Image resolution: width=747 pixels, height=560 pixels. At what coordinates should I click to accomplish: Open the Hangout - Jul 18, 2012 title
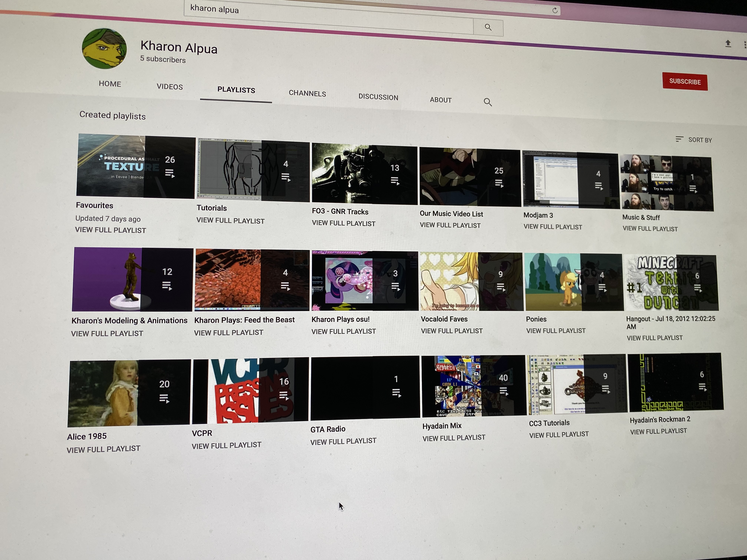tap(670, 323)
